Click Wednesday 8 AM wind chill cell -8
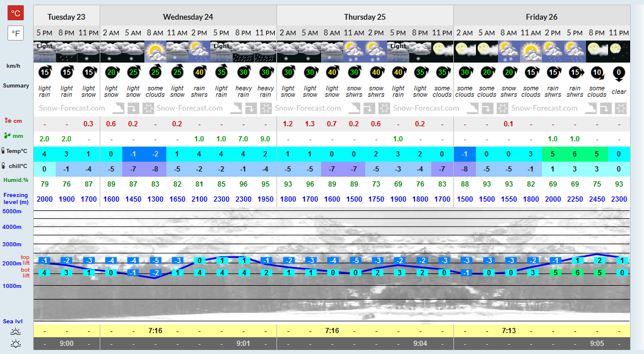Viewport: 644px width, 354px height. coord(155,169)
